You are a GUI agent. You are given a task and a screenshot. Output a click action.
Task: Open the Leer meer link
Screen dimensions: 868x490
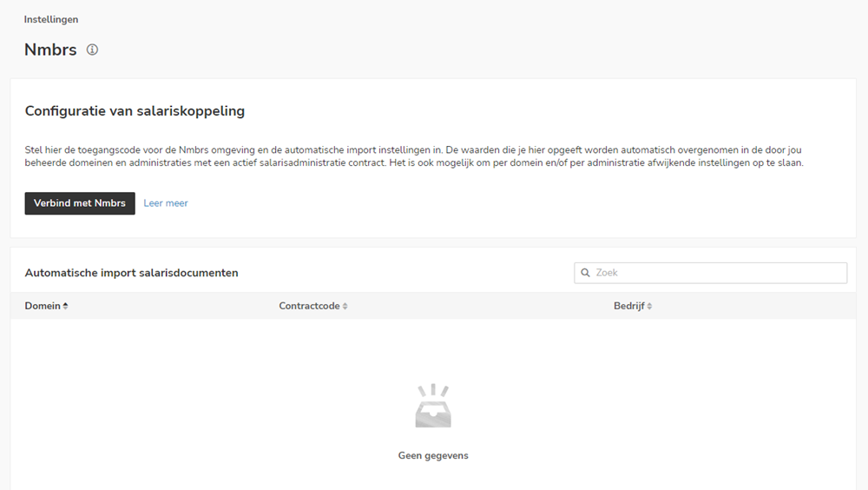pos(166,203)
